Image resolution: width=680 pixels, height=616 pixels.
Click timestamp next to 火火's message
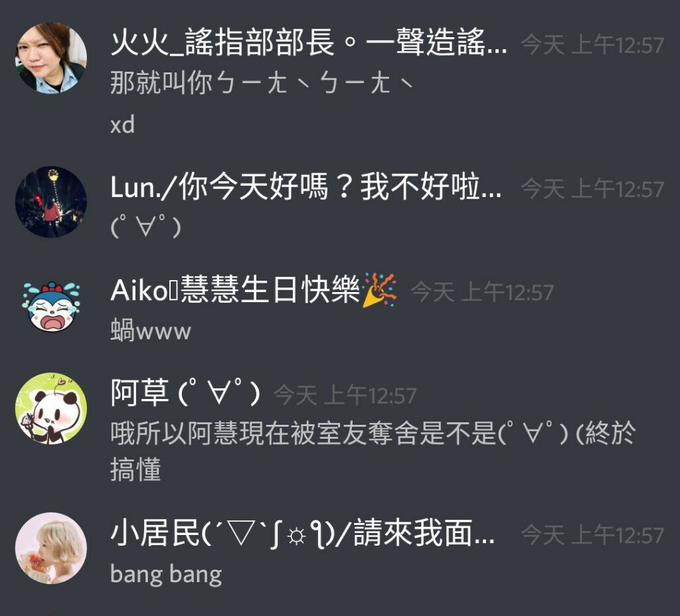click(592, 45)
